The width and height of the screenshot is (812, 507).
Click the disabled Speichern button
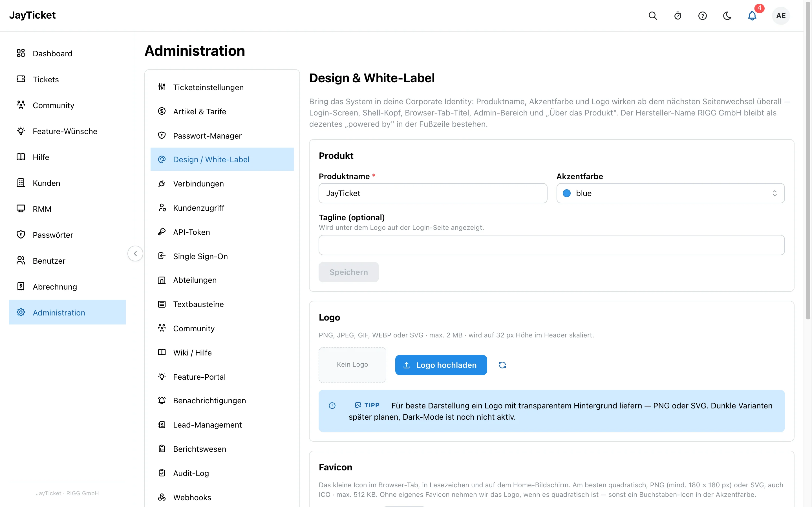[348, 272]
